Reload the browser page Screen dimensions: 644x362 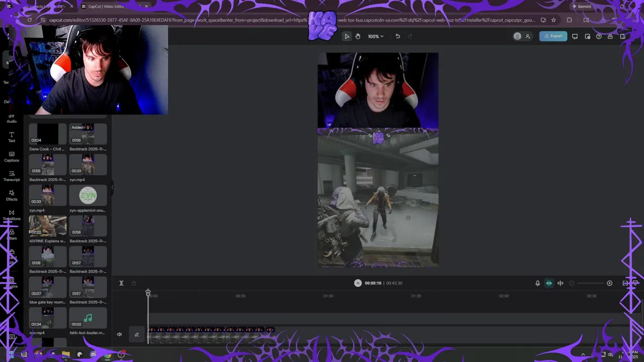coord(30,20)
